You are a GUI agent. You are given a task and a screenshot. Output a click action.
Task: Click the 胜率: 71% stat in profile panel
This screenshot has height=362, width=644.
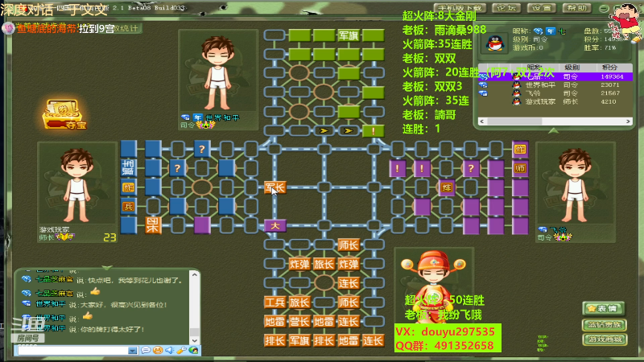coord(600,47)
